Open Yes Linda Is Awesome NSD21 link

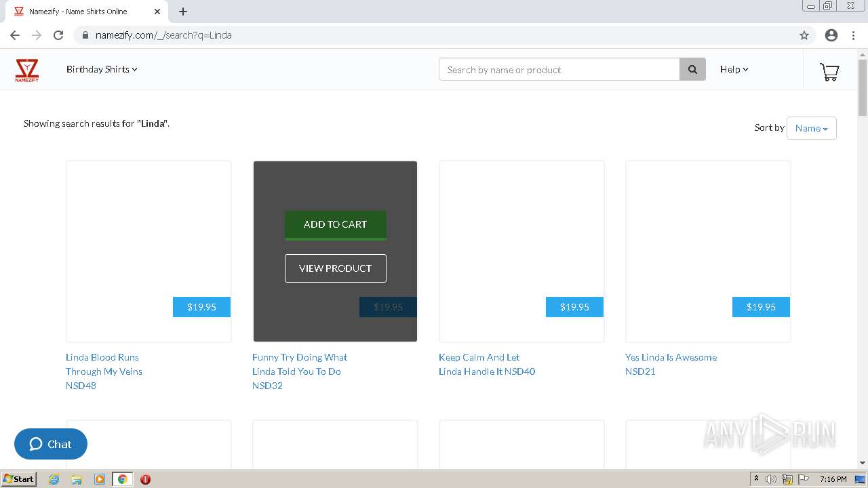(671, 364)
